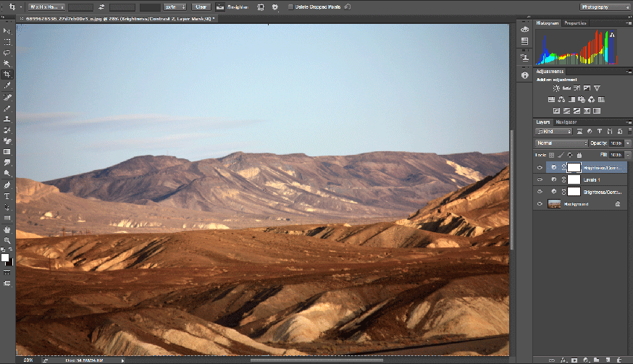Click the Straighten icon in options bar
633x364 pixels.
(220, 7)
